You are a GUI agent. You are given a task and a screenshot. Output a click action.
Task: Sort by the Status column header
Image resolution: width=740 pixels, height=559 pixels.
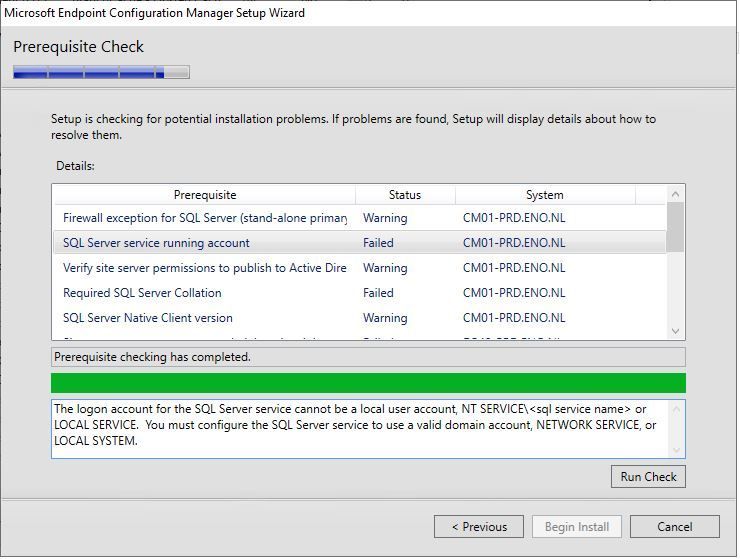click(x=405, y=195)
